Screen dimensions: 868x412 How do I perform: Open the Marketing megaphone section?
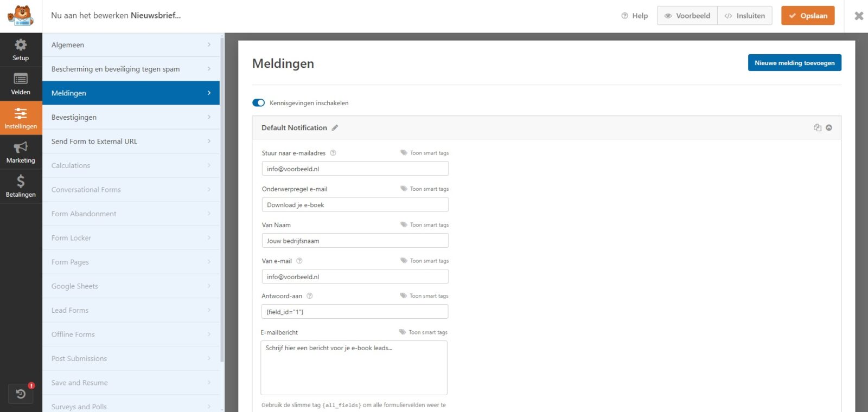click(x=21, y=152)
